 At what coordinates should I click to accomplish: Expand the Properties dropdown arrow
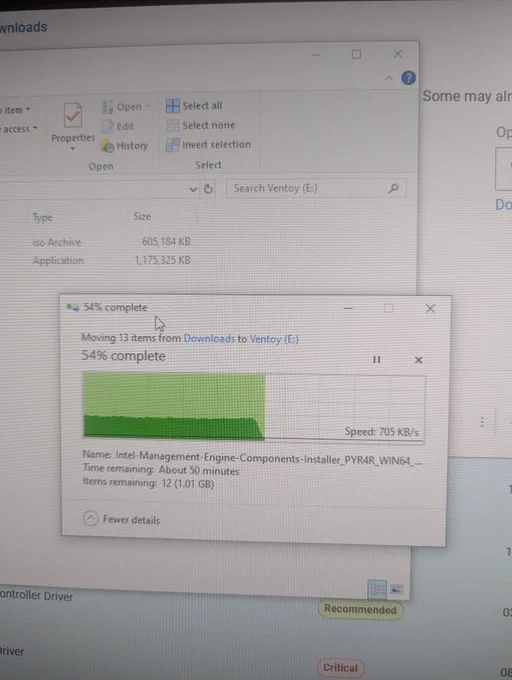tap(73, 148)
